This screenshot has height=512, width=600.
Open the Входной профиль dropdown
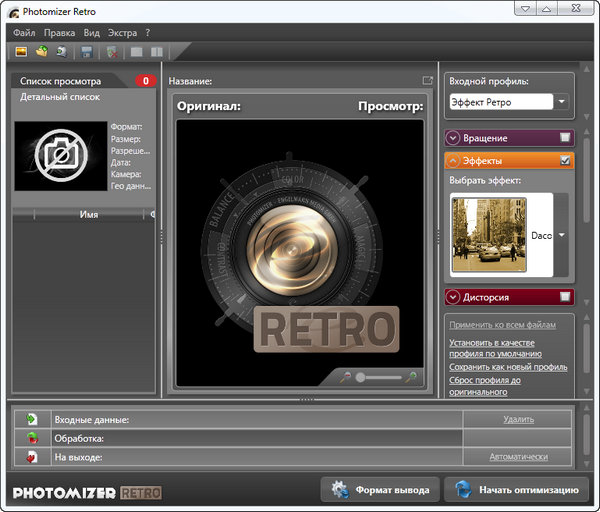[x=561, y=101]
